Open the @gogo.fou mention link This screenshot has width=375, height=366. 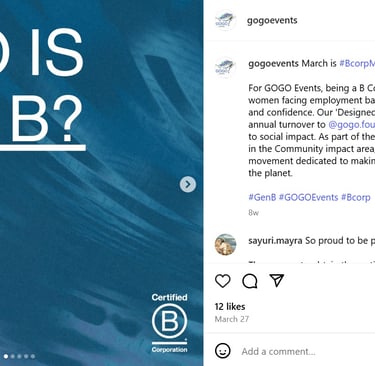pyautogui.click(x=352, y=125)
